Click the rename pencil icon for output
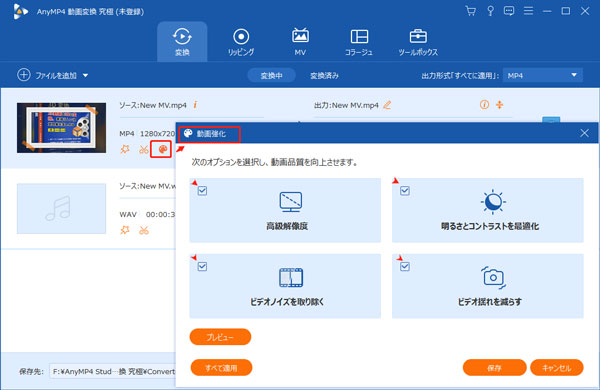This screenshot has width=600, height=390. tap(387, 105)
